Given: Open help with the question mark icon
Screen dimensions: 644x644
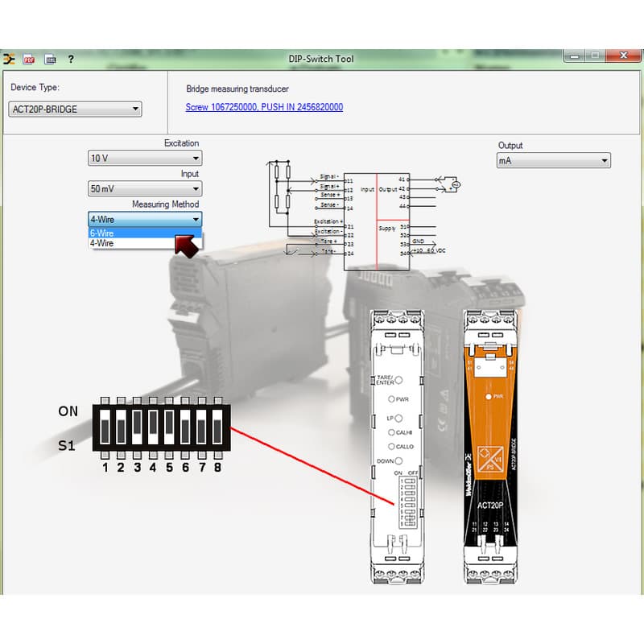Looking at the screenshot, I should pos(71,59).
